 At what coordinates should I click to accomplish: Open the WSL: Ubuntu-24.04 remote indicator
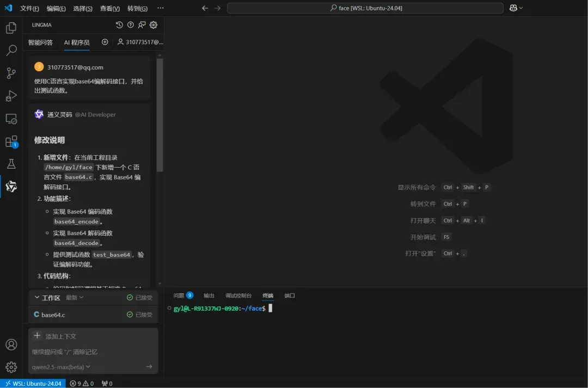[33, 384]
